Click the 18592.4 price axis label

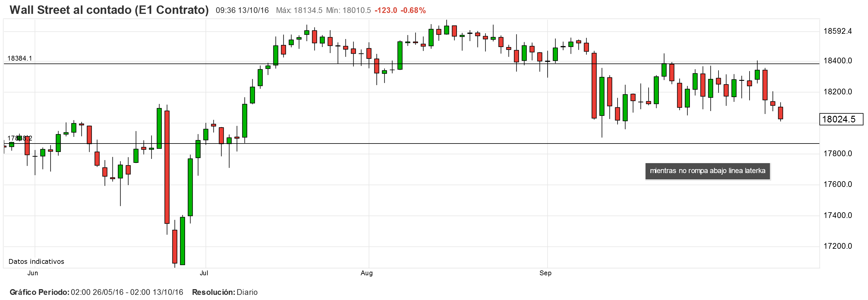[x=837, y=31]
